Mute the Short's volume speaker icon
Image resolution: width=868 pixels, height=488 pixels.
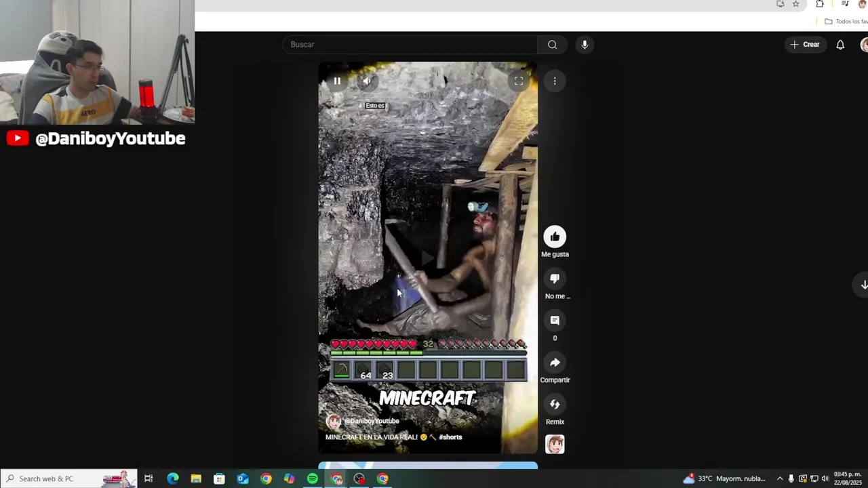367,81
